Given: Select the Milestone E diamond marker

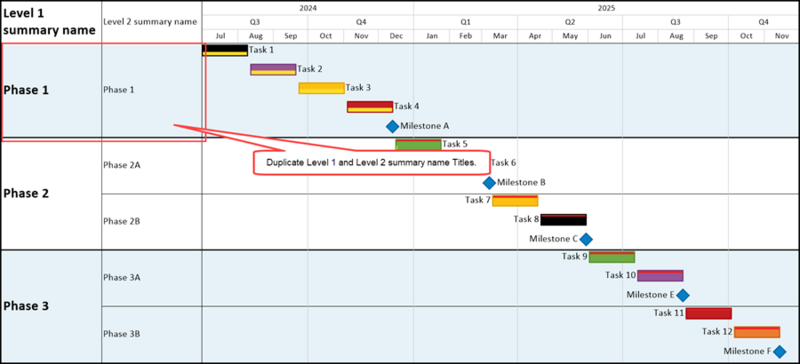Looking at the screenshot, I should click(683, 295).
